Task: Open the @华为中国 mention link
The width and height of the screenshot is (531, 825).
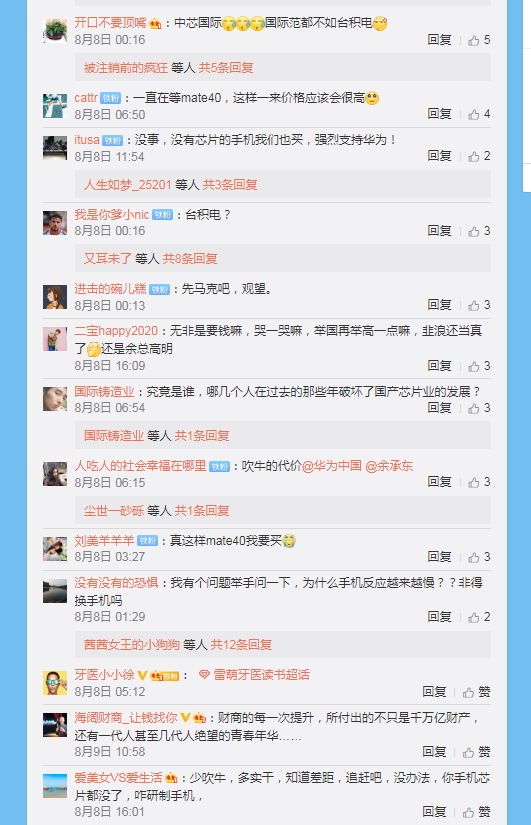Action: [332, 466]
